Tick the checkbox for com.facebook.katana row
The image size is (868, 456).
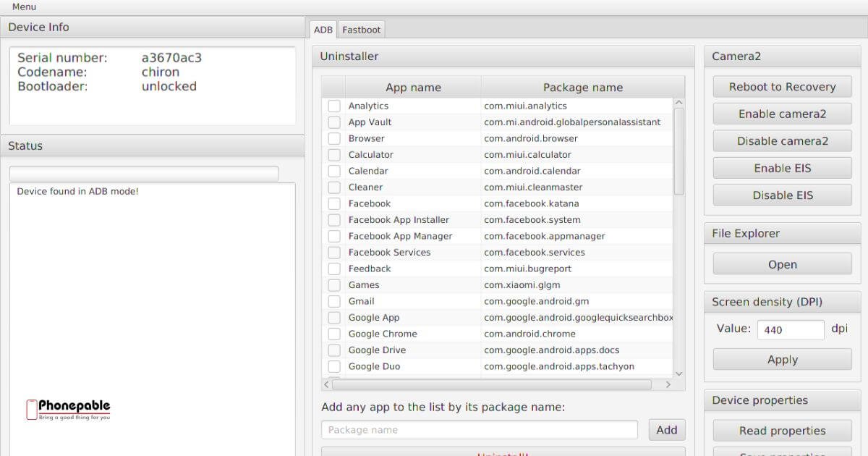click(x=334, y=203)
